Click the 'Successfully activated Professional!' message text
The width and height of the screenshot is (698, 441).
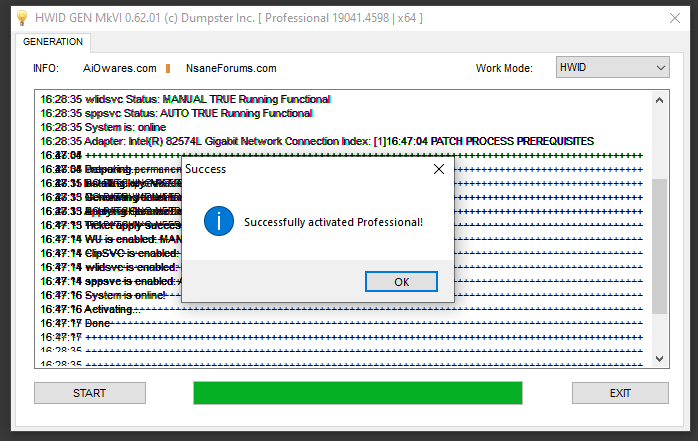click(x=333, y=221)
